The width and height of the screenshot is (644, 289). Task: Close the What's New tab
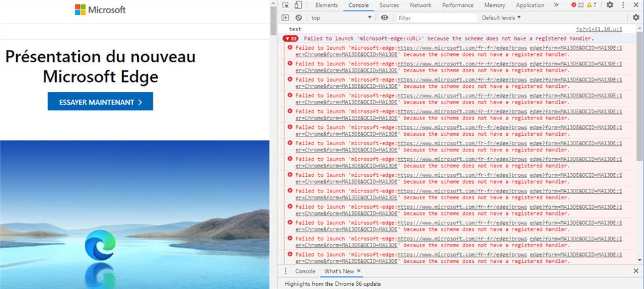(358, 271)
